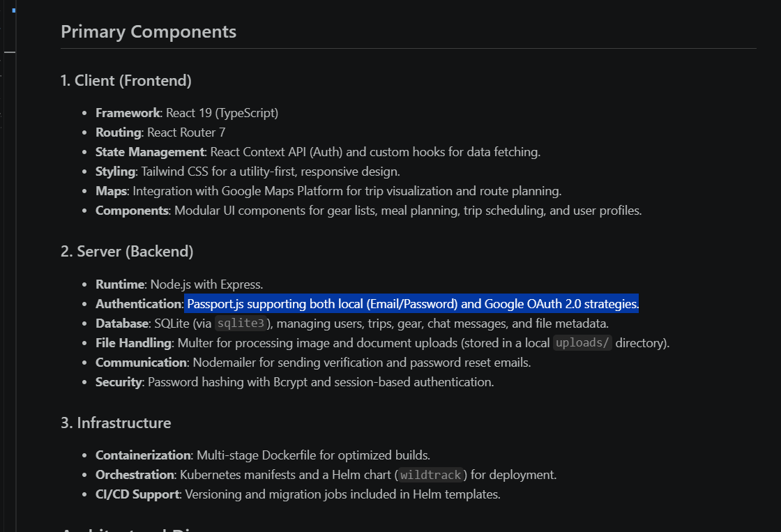Click the "Primary Components" heading
This screenshot has height=532, width=781.
pos(149,32)
